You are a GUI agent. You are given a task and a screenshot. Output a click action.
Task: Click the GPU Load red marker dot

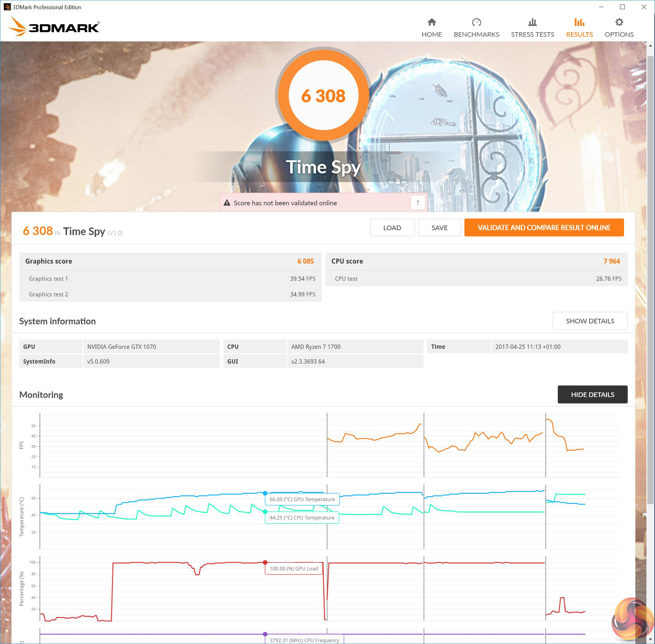265,562
